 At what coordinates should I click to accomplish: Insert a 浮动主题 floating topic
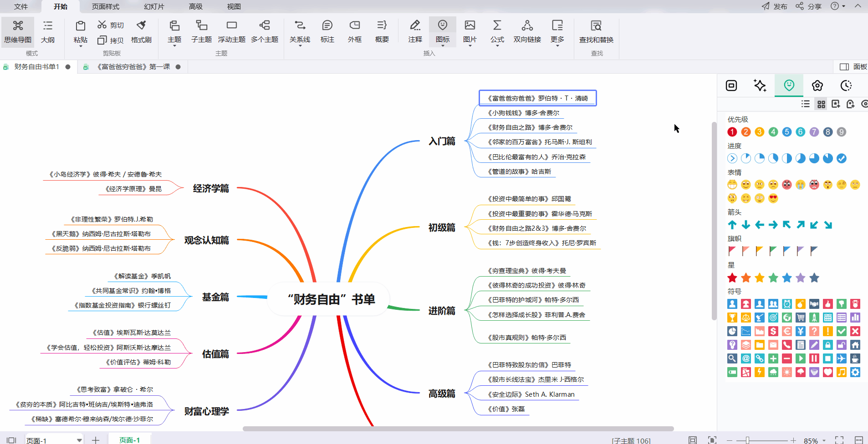232,32
